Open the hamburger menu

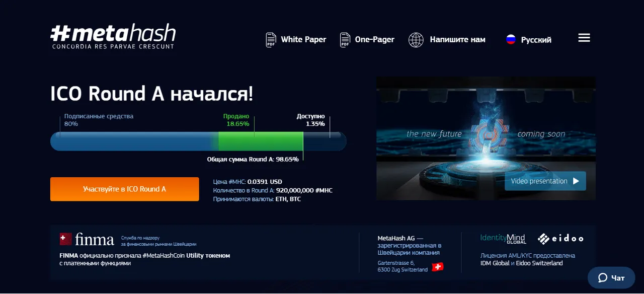pos(584,38)
